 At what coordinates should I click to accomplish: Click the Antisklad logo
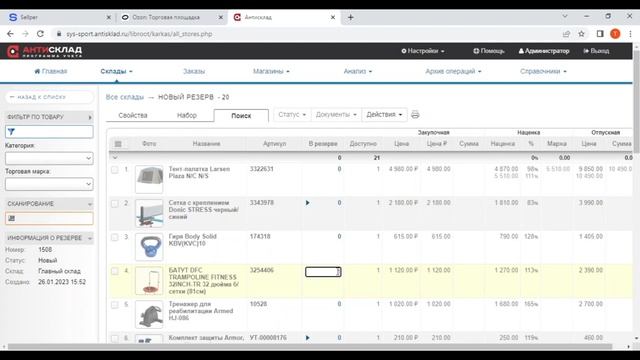44,51
